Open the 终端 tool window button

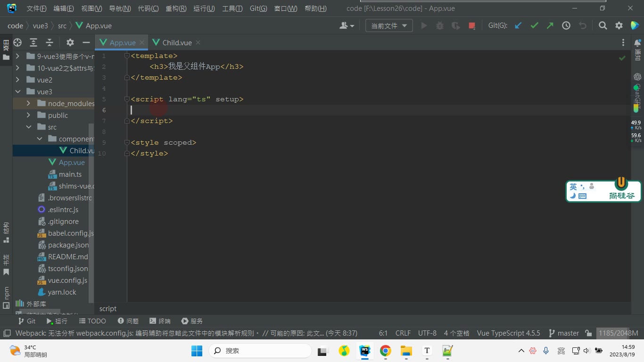click(x=160, y=321)
